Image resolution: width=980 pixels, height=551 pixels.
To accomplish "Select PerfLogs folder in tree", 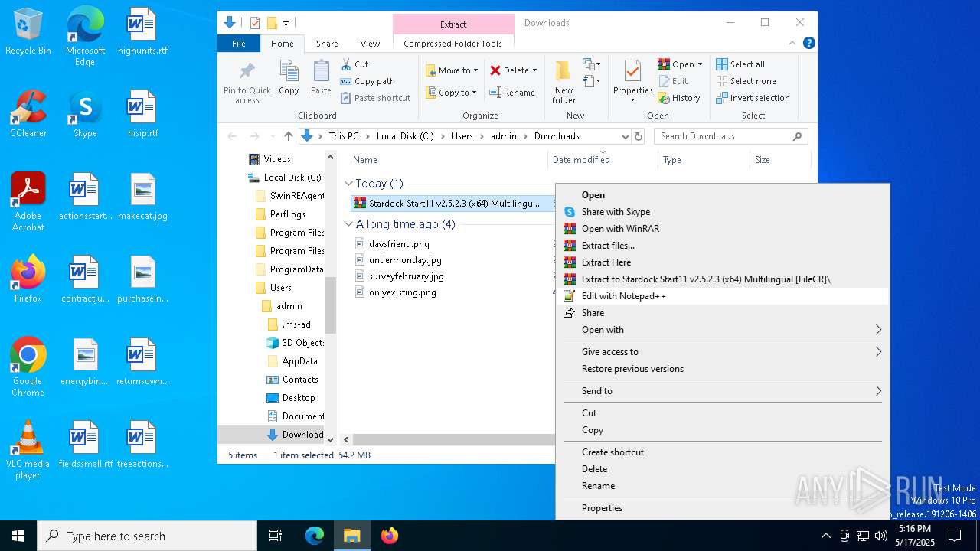I will 288,214.
